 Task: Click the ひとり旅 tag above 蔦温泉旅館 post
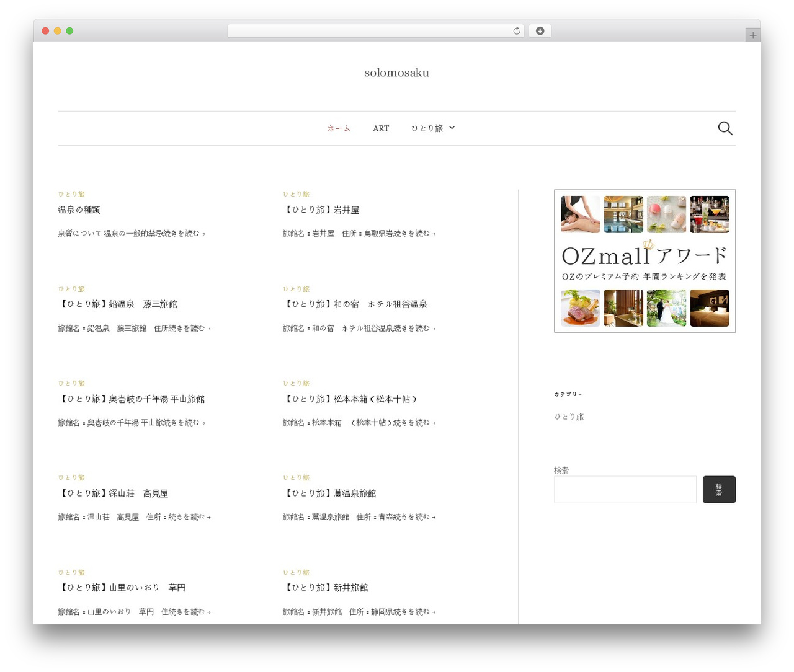pos(297,478)
